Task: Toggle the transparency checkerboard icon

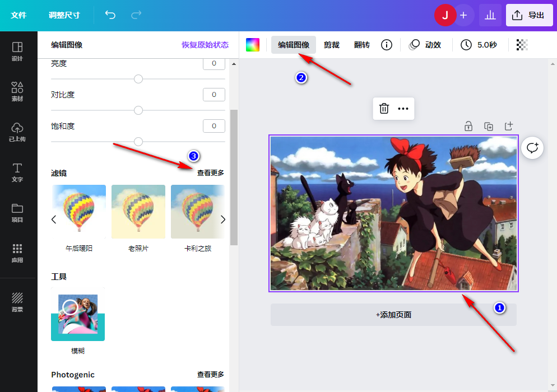Action: (x=521, y=45)
